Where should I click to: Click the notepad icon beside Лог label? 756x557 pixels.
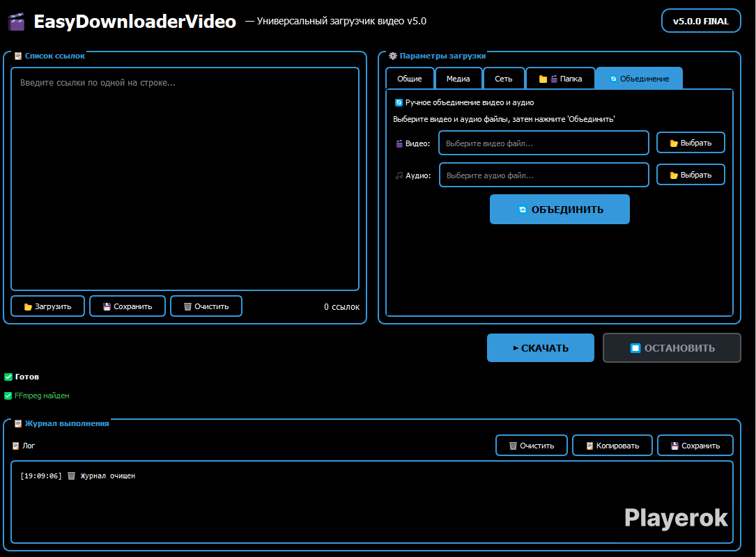click(16, 446)
